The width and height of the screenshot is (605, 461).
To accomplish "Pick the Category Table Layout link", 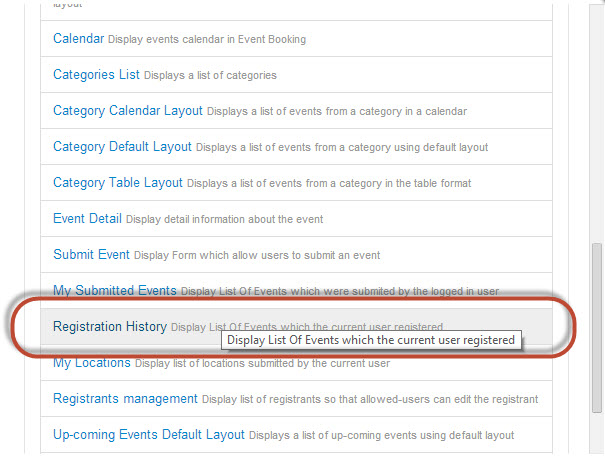I will coord(117,183).
